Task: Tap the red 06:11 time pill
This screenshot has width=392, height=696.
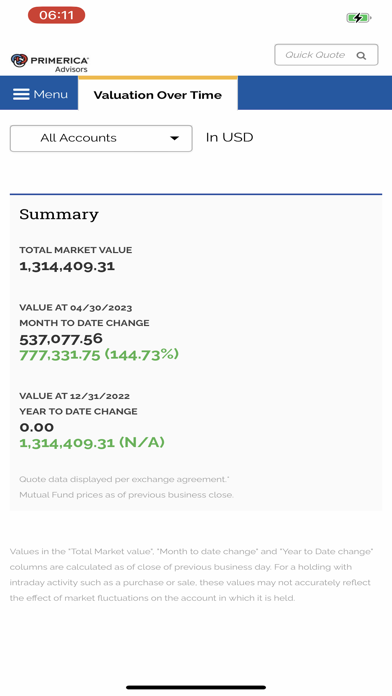Action: (x=56, y=15)
